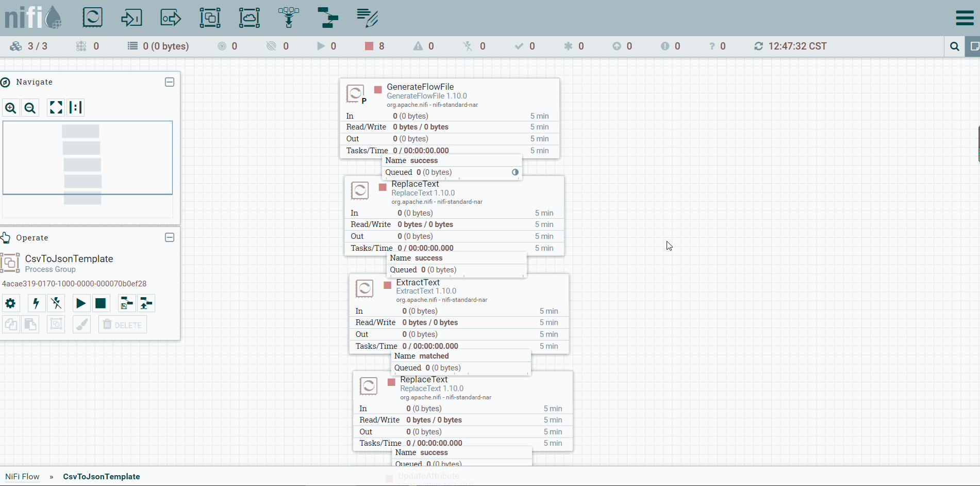
Task: Select the Template toolbar icon
Action: (328, 18)
